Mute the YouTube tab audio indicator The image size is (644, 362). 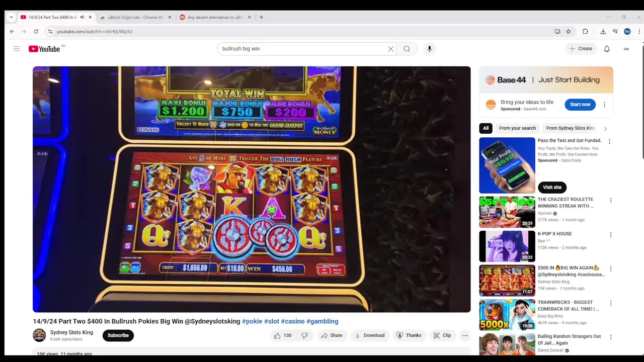[82, 17]
